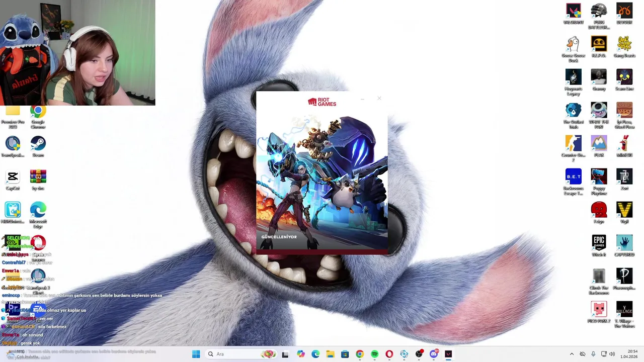Open Task View from the taskbar
The image size is (644, 362).
(285, 354)
